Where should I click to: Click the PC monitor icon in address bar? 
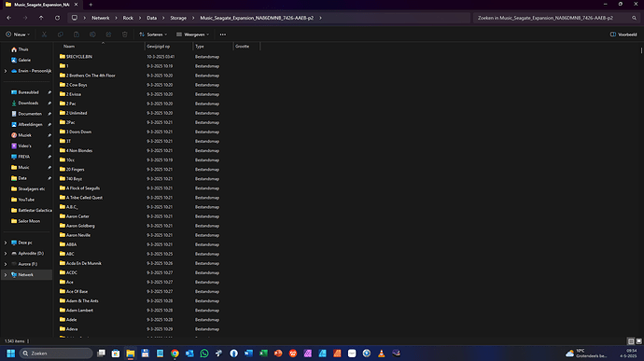tap(75, 18)
